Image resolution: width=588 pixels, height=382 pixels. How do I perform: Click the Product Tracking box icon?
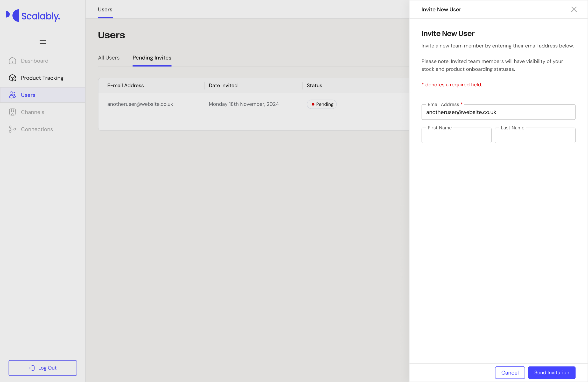click(x=12, y=78)
